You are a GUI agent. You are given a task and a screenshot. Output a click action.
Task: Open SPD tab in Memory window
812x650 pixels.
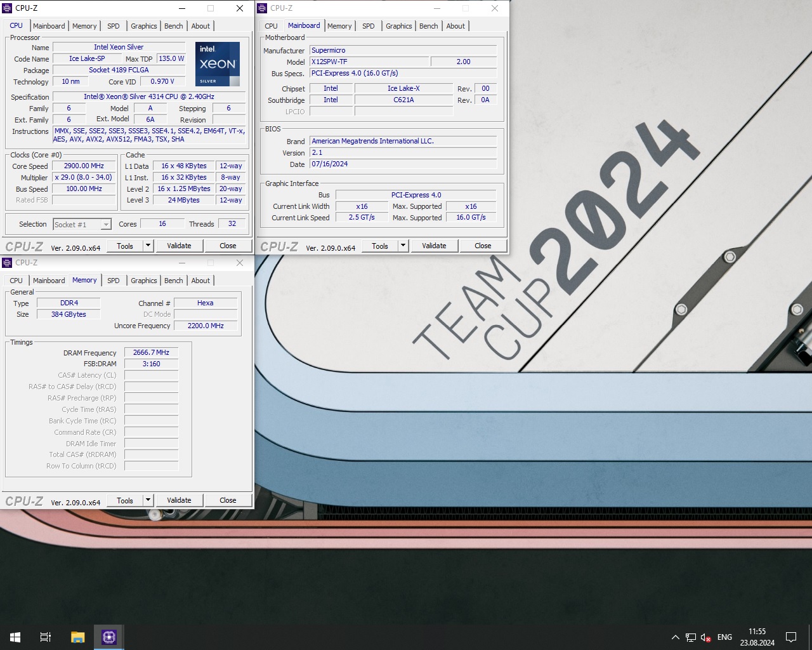(114, 281)
